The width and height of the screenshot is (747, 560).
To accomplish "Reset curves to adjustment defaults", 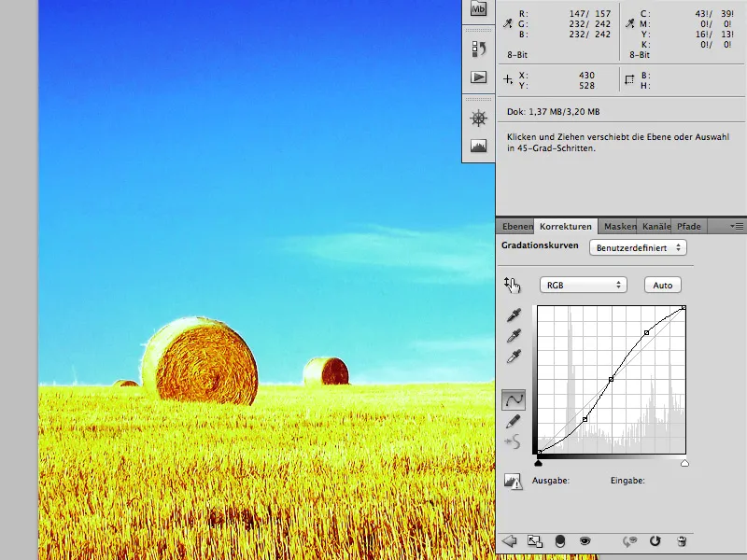I will click(655, 541).
